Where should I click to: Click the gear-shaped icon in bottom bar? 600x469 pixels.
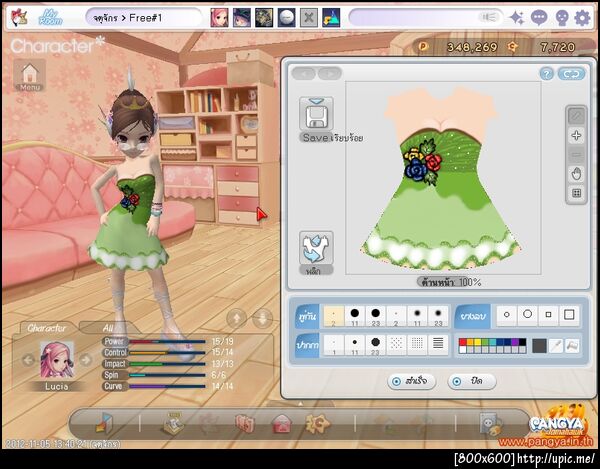click(x=317, y=423)
